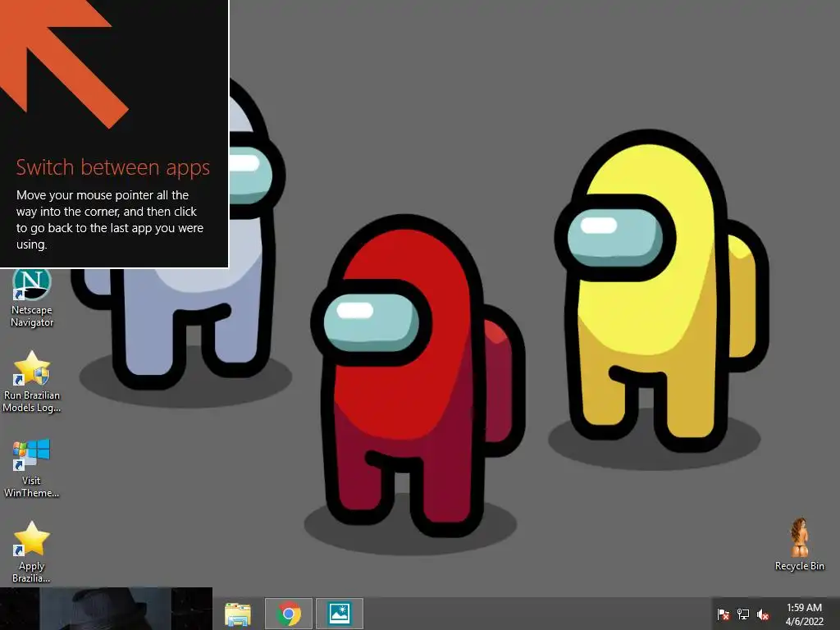Viewport: 840px width, 630px height.
Task: Open the network status tray icon
Action: coord(743,614)
